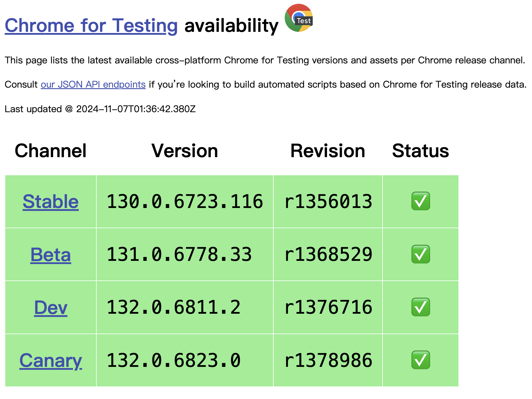Open the JSON API endpoints link

[x=93, y=84]
